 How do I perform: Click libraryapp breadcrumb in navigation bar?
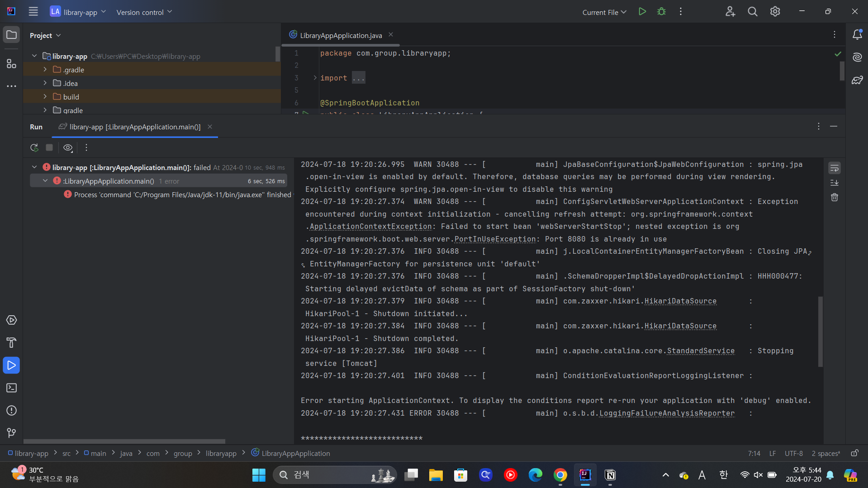(221, 453)
